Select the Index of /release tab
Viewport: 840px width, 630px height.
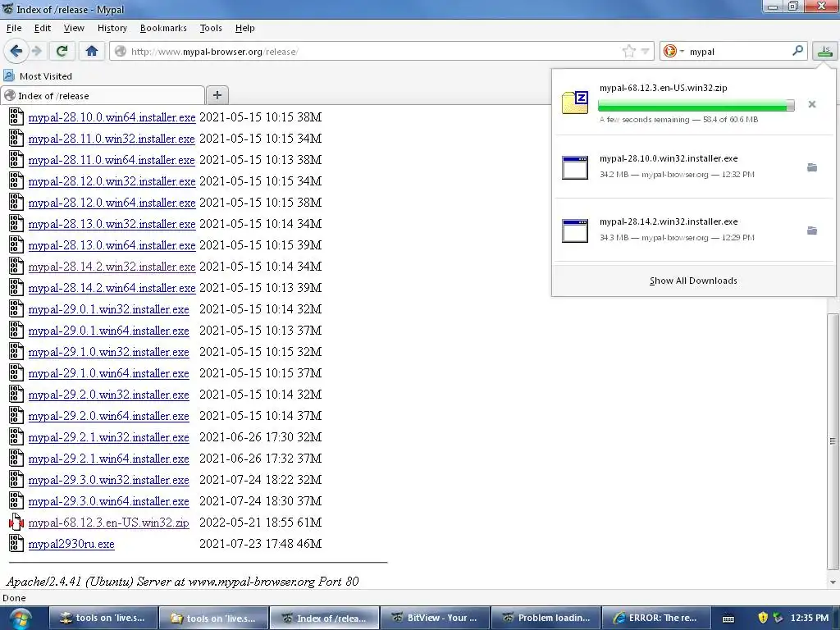point(103,95)
